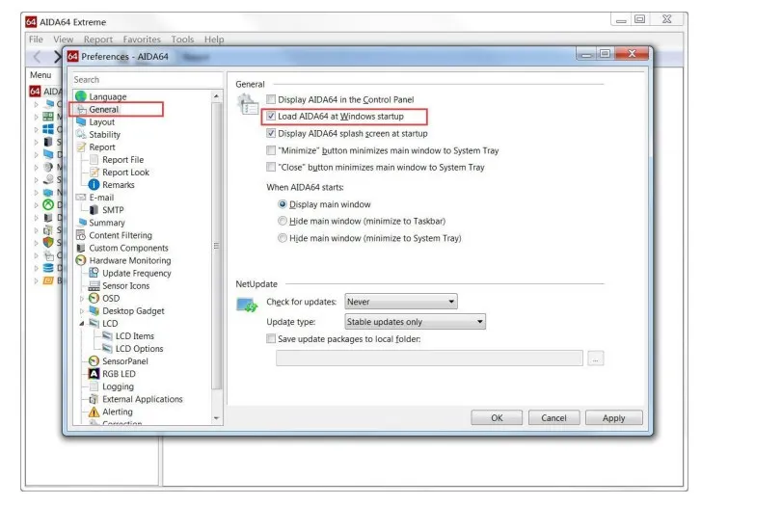Viewport: 782px width, 532px height.
Task: Open the Check for updates dropdown
Action: 401,302
